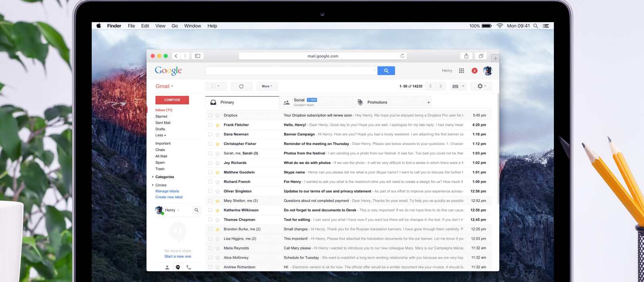Select the Hangouts chat bubble icon
This screenshot has height=282, width=644.
(178, 267)
